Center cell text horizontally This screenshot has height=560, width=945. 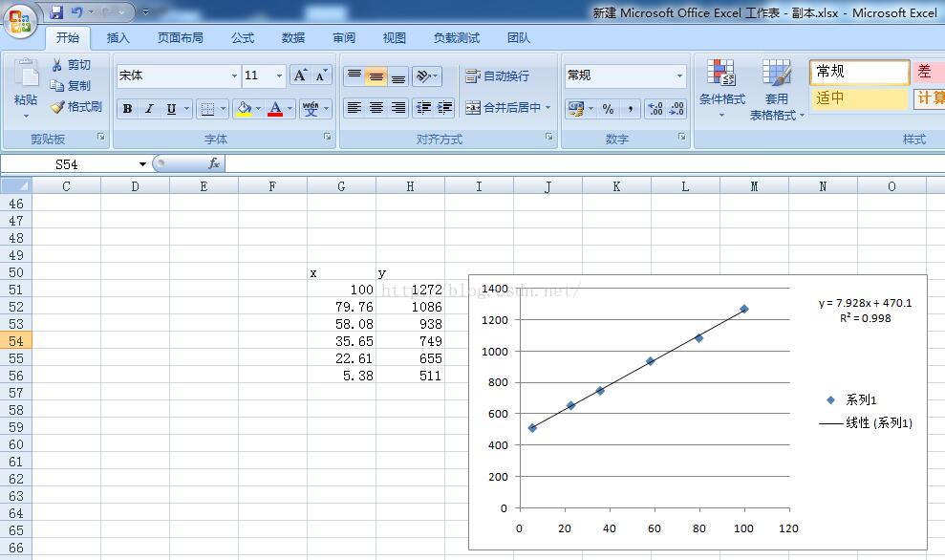376,108
